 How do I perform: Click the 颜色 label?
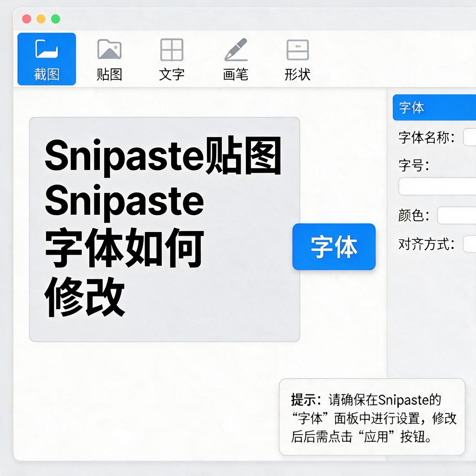pyautogui.click(x=414, y=216)
